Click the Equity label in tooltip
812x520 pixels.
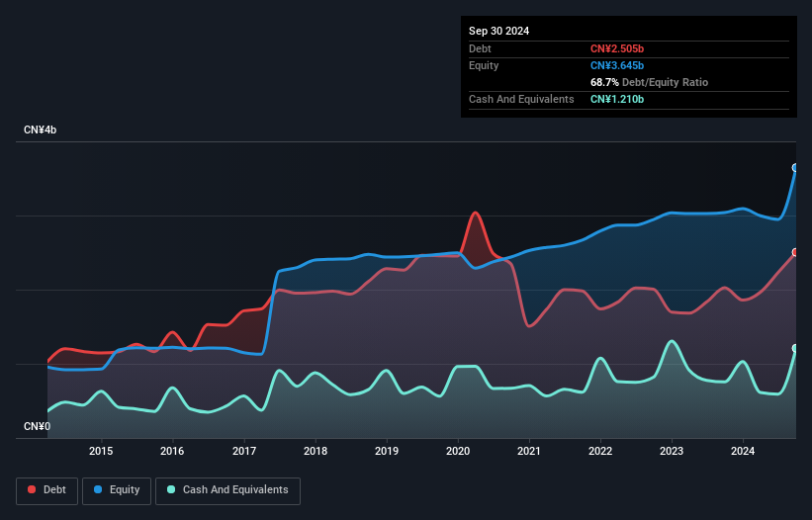[x=484, y=65]
